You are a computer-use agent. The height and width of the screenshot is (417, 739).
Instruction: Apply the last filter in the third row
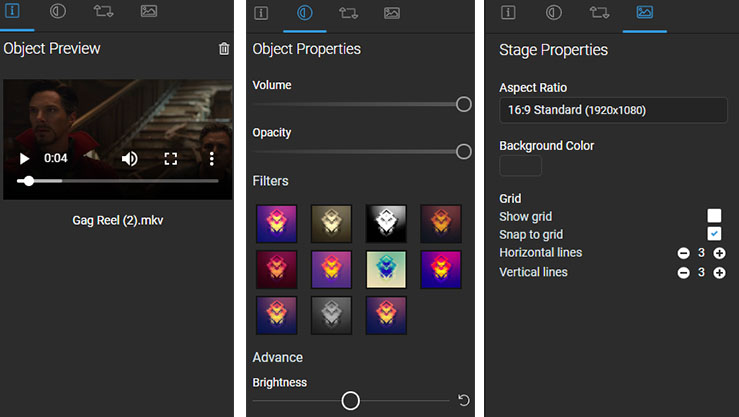click(x=386, y=315)
